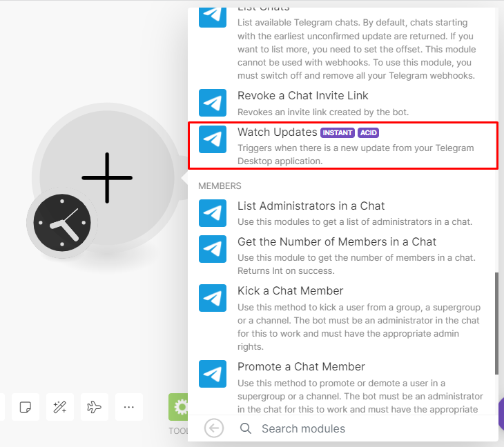The height and width of the screenshot is (447, 504).
Task: Click the magnifier search icon
Action: click(x=246, y=428)
